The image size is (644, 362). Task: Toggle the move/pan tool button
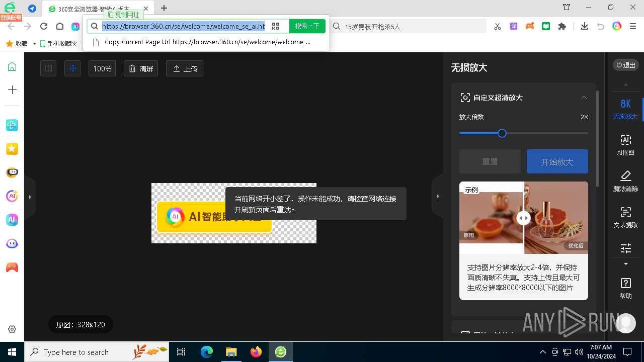(72, 68)
